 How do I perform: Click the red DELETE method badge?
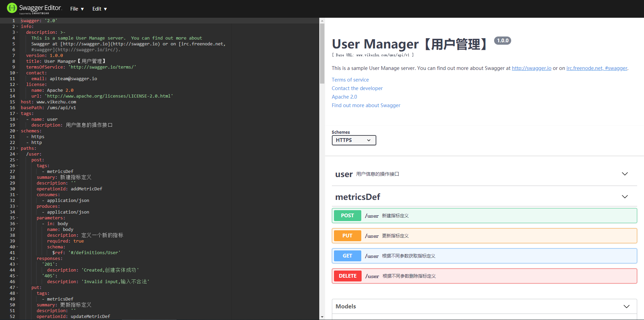(347, 276)
